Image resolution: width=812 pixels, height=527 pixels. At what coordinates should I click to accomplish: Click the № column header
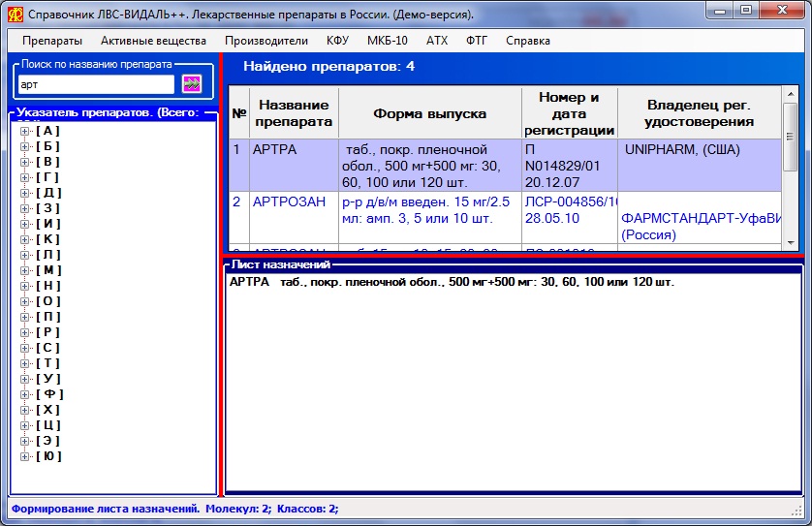point(239,113)
